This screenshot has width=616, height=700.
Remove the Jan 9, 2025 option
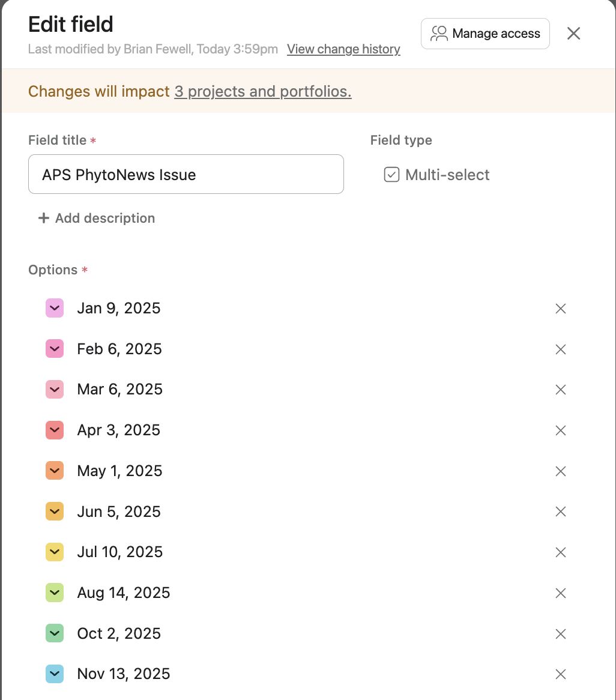tap(560, 309)
